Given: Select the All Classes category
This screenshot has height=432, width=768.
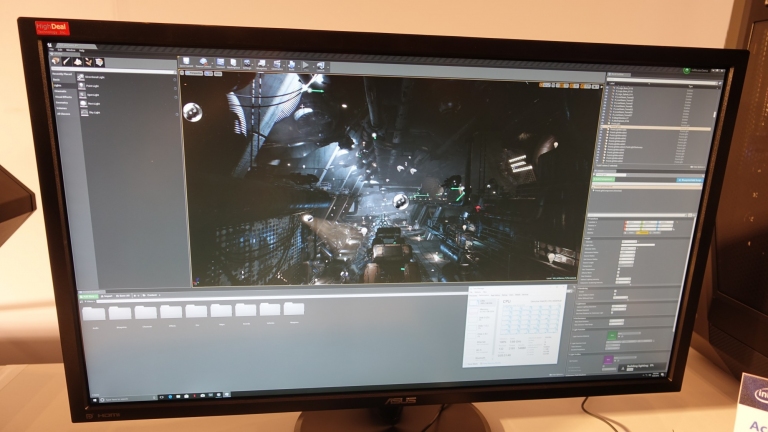Looking at the screenshot, I should 64,114.
